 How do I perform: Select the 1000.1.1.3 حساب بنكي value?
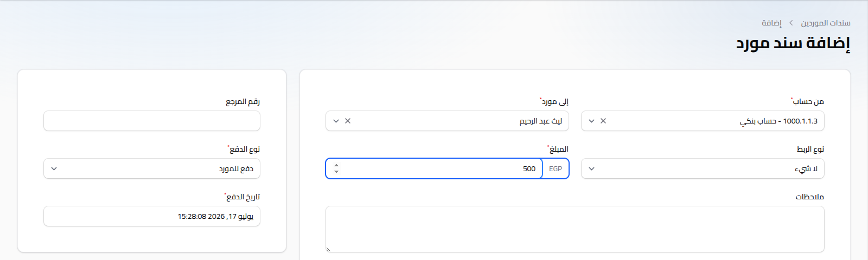point(778,121)
